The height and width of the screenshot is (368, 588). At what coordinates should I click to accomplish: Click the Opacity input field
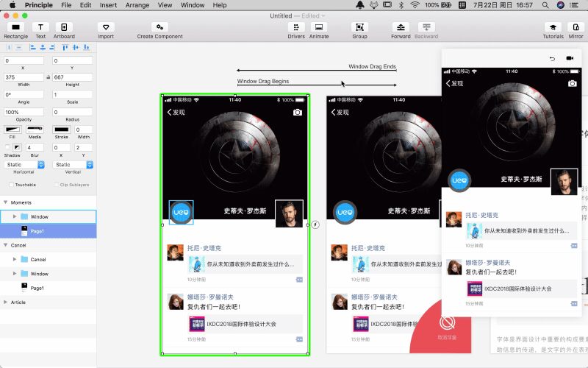point(24,112)
